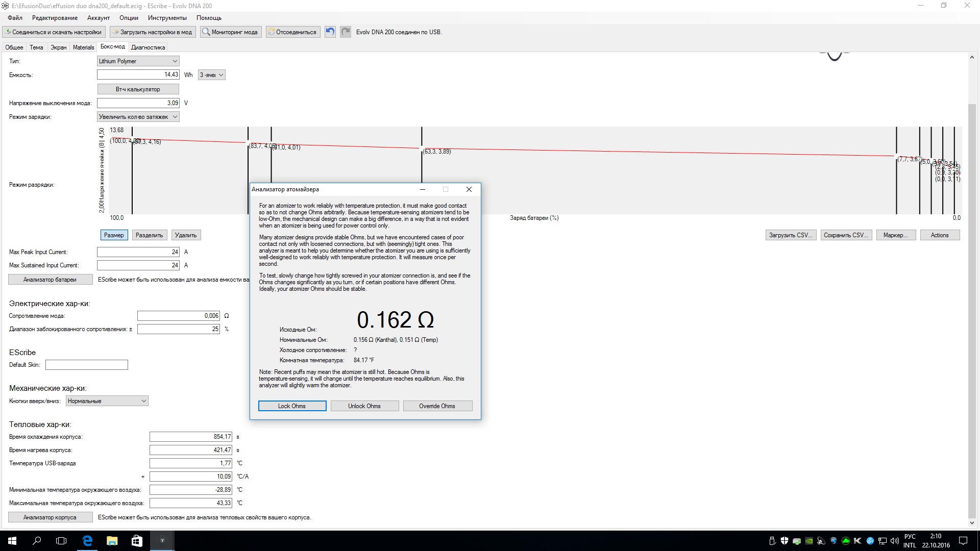Open the 3-cell count dropdown
This screenshot has width=980, height=551.
(212, 75)
